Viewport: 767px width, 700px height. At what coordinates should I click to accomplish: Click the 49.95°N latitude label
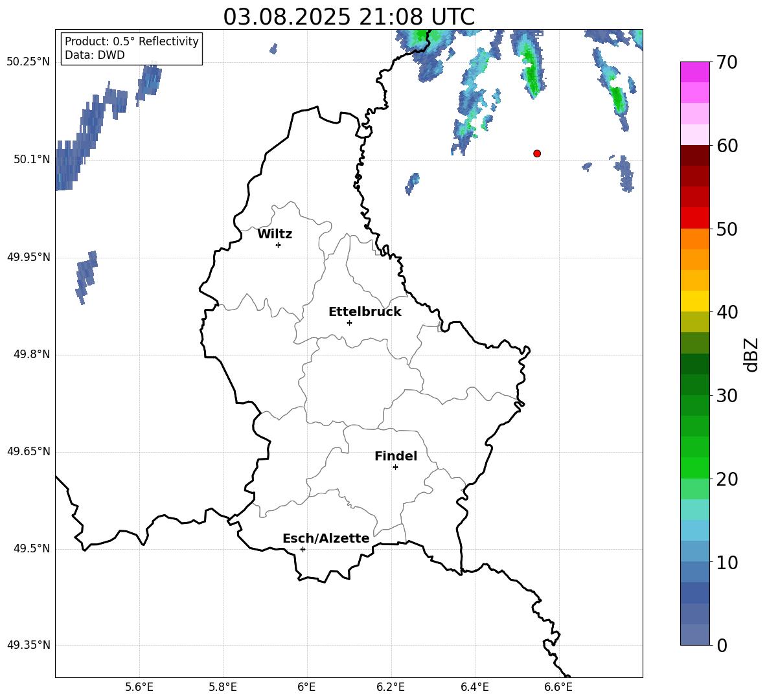[x=29, y=257]
